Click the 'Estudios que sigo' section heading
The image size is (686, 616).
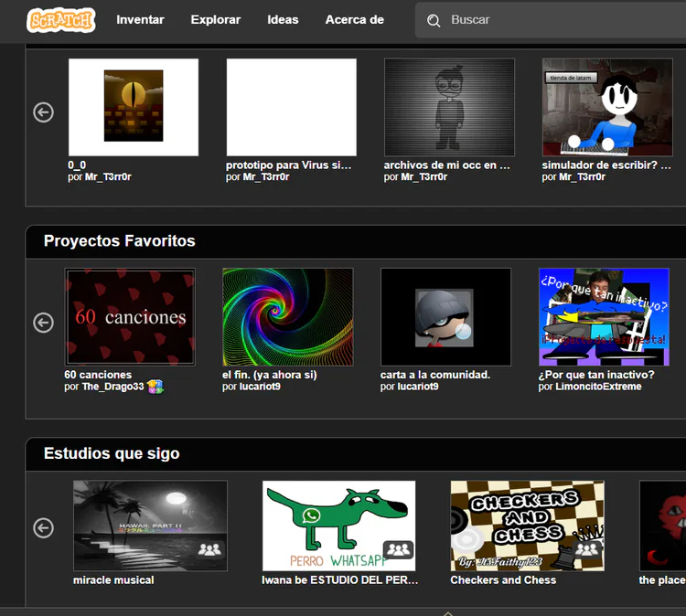pos(112,453)
